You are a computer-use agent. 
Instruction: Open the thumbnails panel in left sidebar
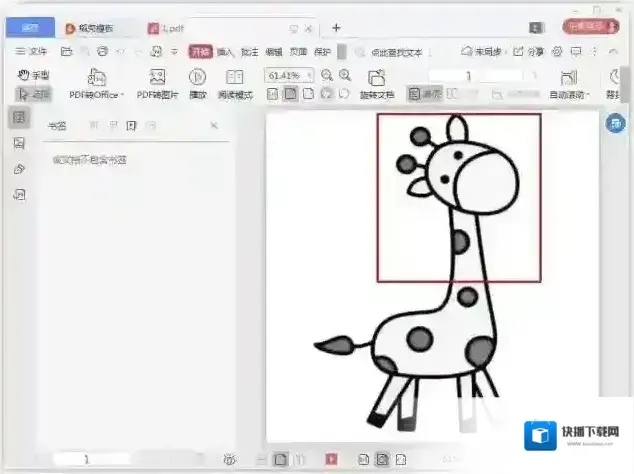tap(19, 144)
